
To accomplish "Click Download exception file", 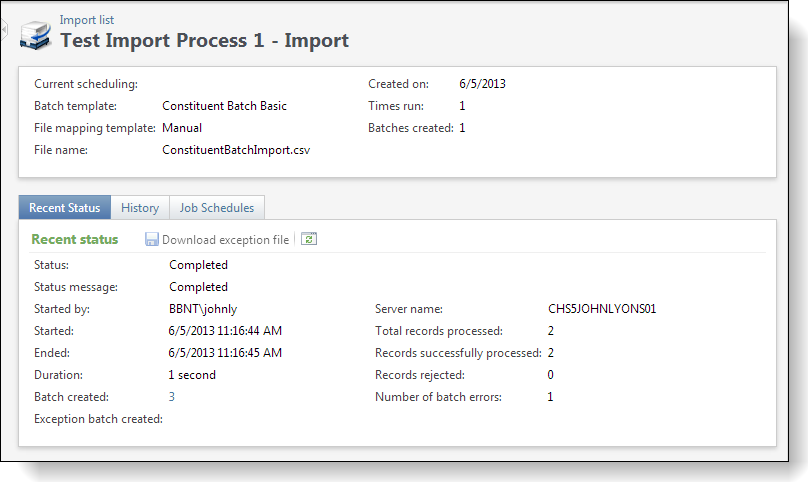I will [x=226, y=240].
